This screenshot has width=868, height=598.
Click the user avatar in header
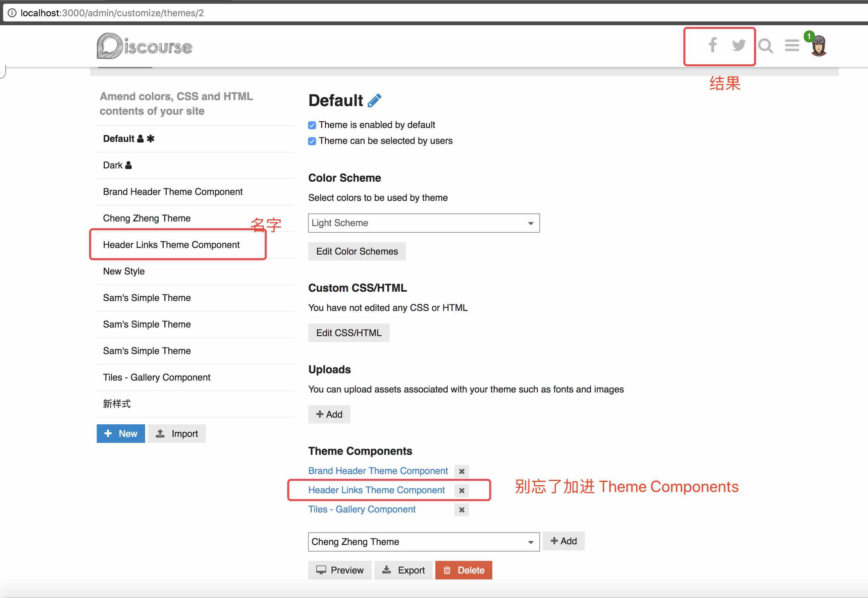click(x=819, y=46)
